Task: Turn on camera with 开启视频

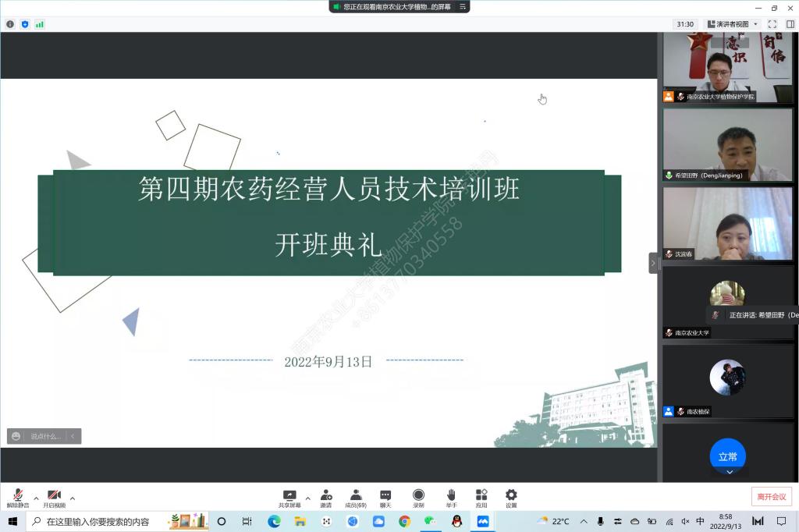Action: (54, 497)
